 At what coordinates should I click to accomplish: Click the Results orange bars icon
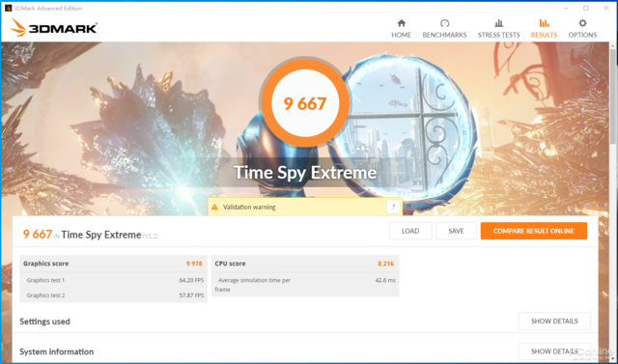coord(544,23)
